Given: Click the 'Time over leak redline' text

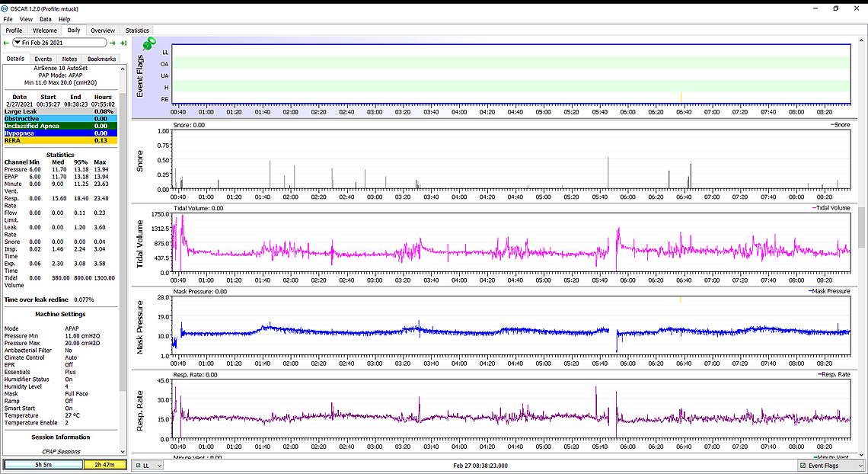Looking at the screenshot, I should click(x=37, y=299).
